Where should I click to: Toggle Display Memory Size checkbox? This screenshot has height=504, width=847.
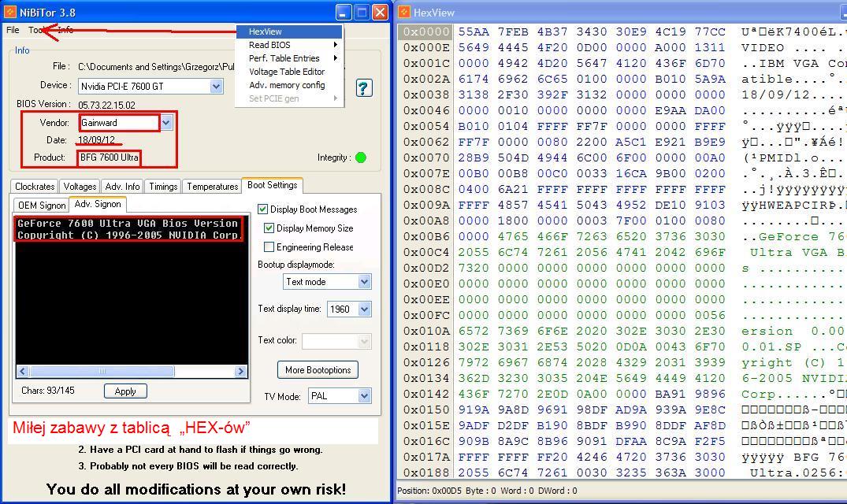tap(269, 228)
